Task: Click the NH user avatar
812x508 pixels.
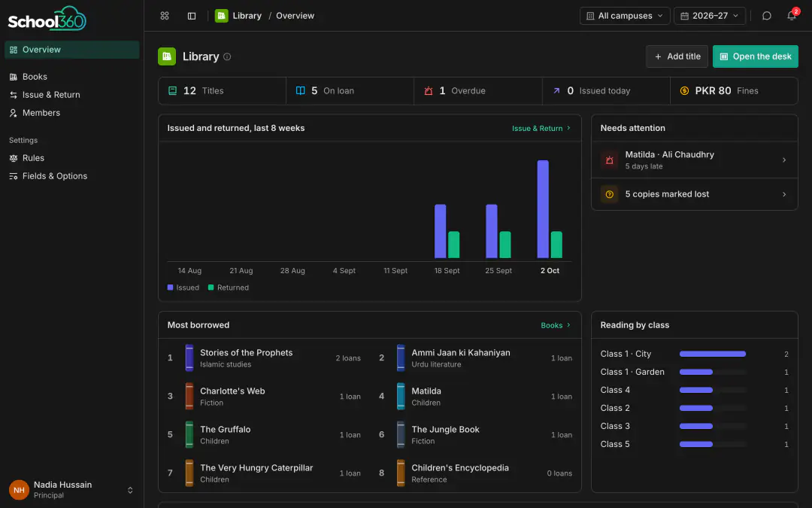Action: (x=19, y=490)
